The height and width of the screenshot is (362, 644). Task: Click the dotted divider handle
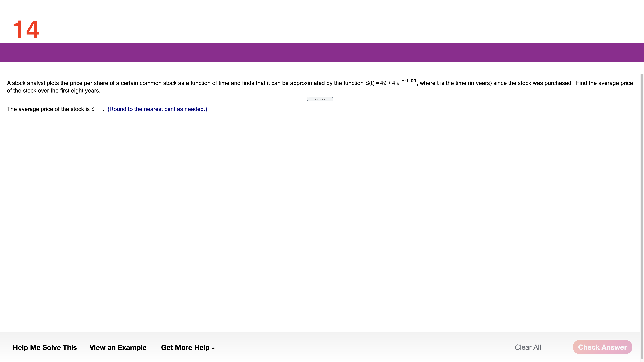pos(320,99)
